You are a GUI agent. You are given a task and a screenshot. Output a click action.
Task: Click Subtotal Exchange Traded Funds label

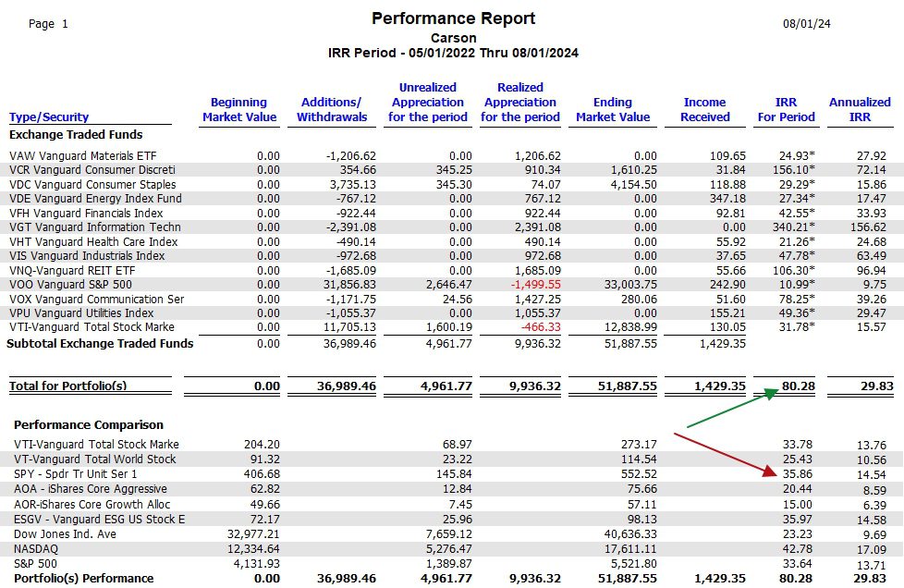click(x=100, y=344)
